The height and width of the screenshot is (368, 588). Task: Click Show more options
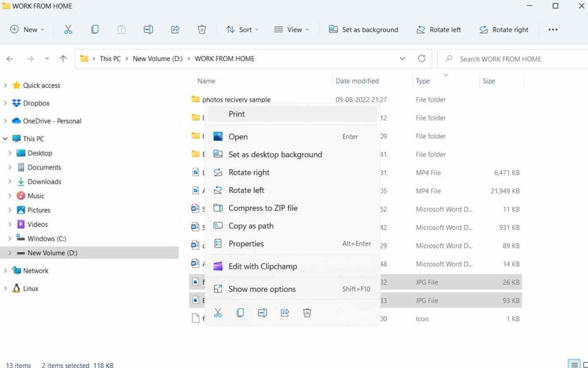click(292, 289)
